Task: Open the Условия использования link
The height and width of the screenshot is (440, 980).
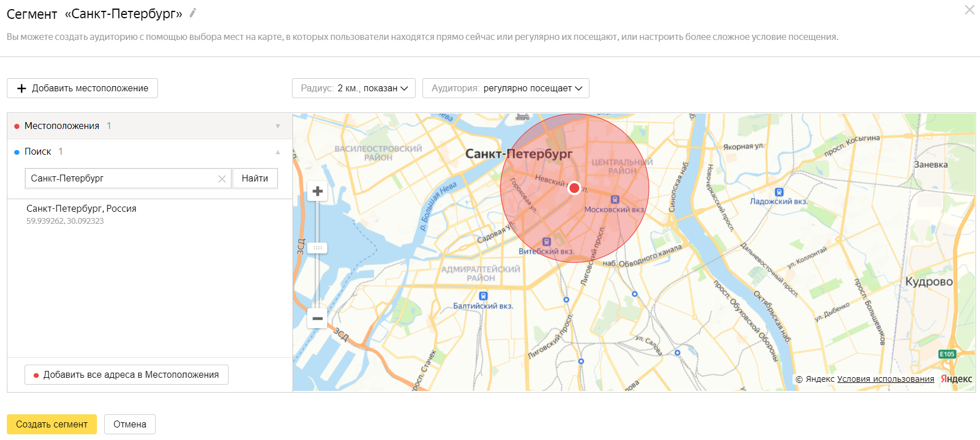Action: 885,379
